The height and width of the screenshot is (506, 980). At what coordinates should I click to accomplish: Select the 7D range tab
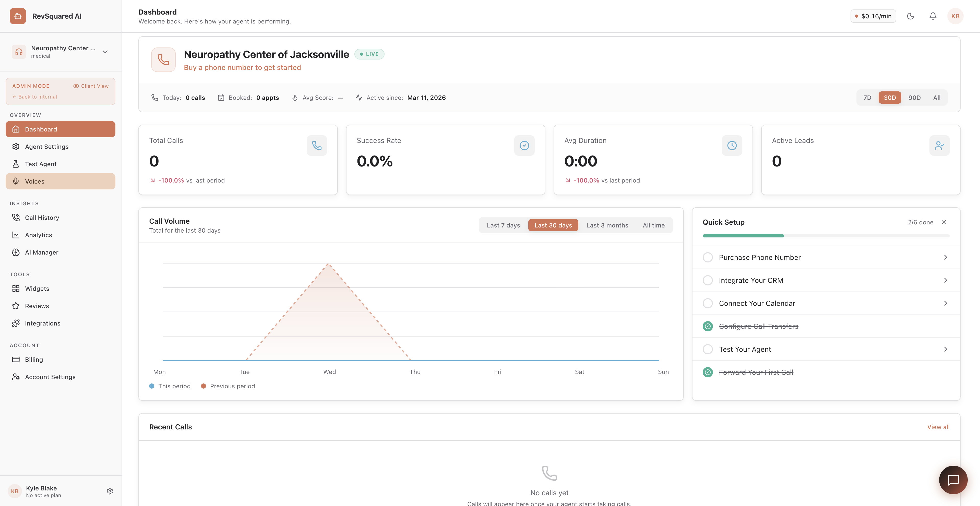click(x=867, y=98)
